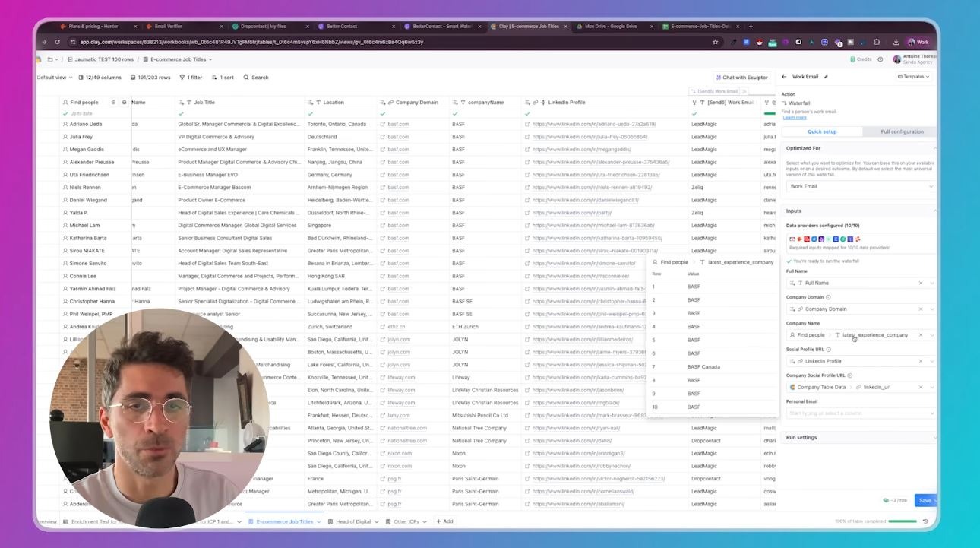Switch to the Dropcontact My files browser tab
The width and height of the screenshot is (980, 548).
tap(270, 26)
